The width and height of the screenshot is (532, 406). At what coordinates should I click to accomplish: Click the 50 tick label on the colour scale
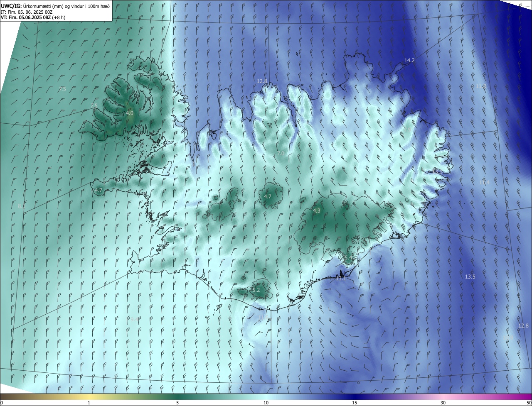528,403
